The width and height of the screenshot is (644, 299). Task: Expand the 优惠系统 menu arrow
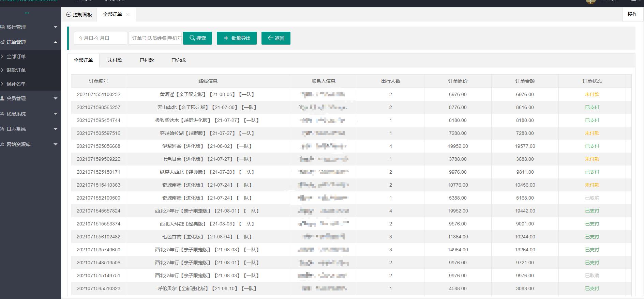click(56, 114)
